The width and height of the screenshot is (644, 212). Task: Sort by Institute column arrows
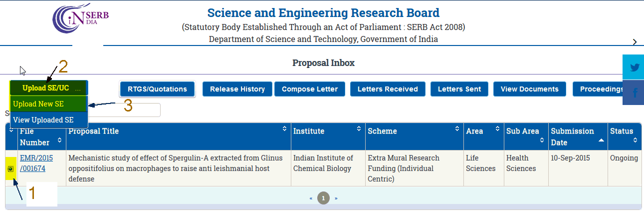[359, 129]
